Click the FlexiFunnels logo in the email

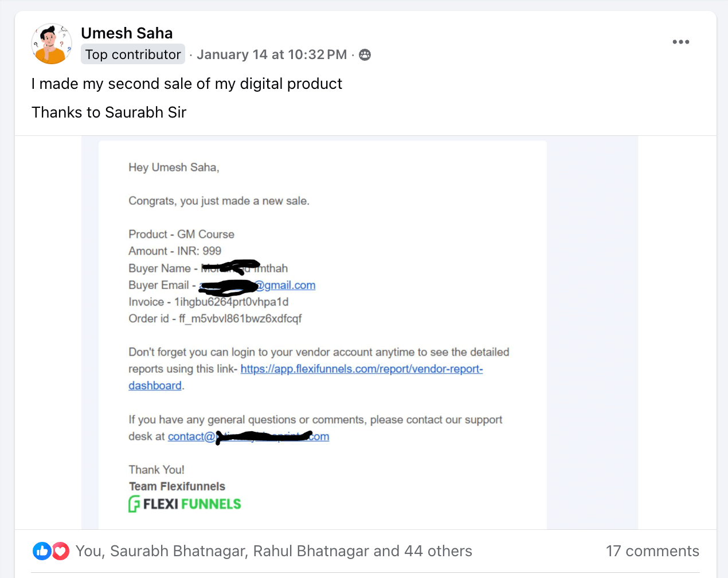185,503
